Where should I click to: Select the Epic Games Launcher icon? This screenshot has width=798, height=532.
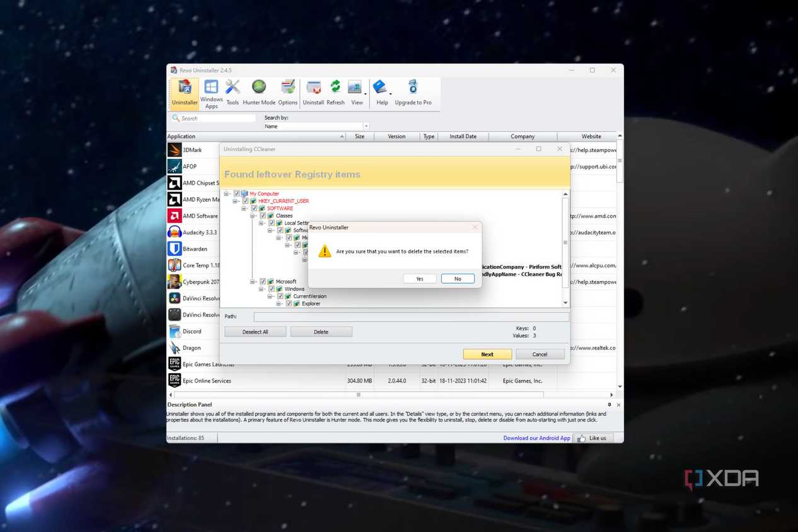click(x=175, y=364)
